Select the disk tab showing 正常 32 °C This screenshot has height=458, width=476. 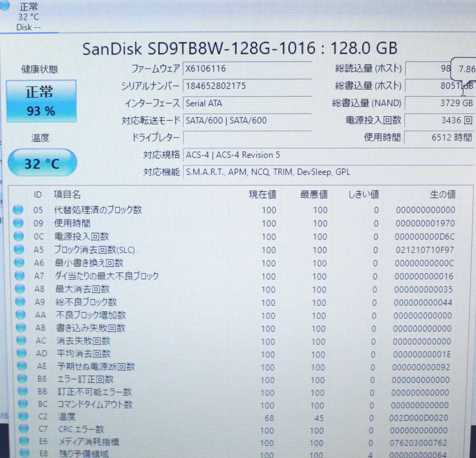tap(29, 17)
